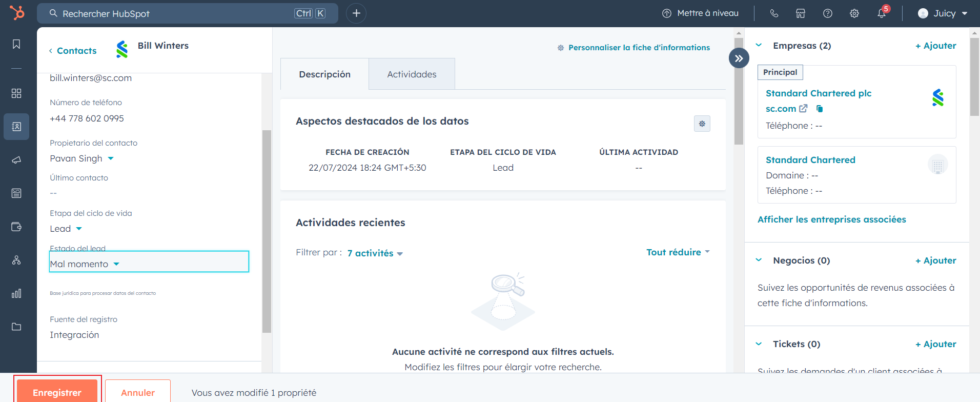980x402 pixels.
Task: Open the automation workflows icon in sidebar
Action: (16, 260)
